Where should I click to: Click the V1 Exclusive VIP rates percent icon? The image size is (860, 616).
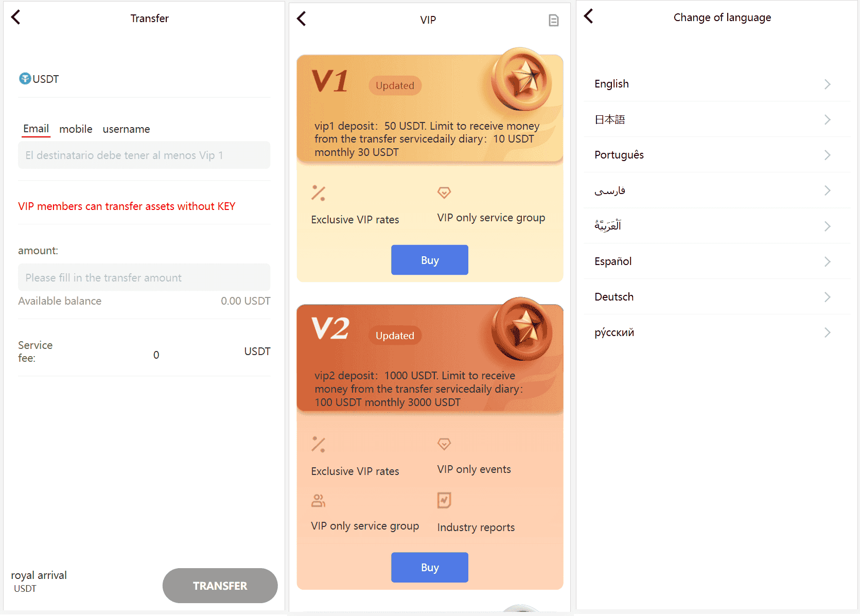coord(318,193)
